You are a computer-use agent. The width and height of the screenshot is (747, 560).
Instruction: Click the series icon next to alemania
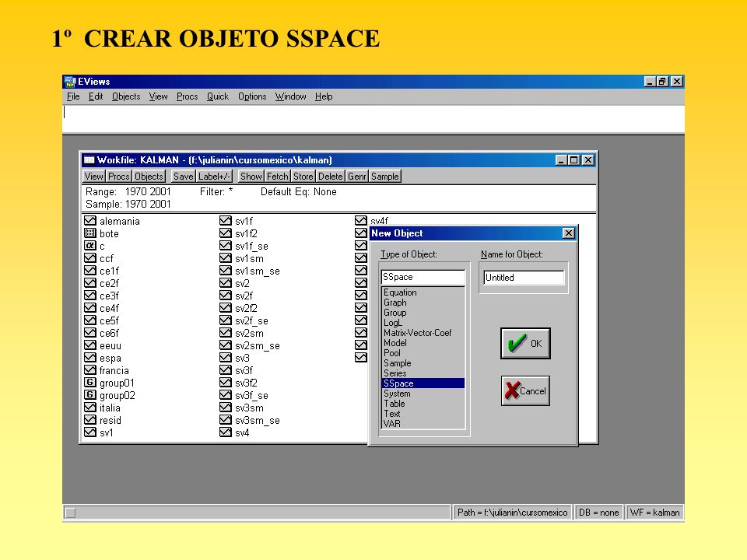[90, 220]
